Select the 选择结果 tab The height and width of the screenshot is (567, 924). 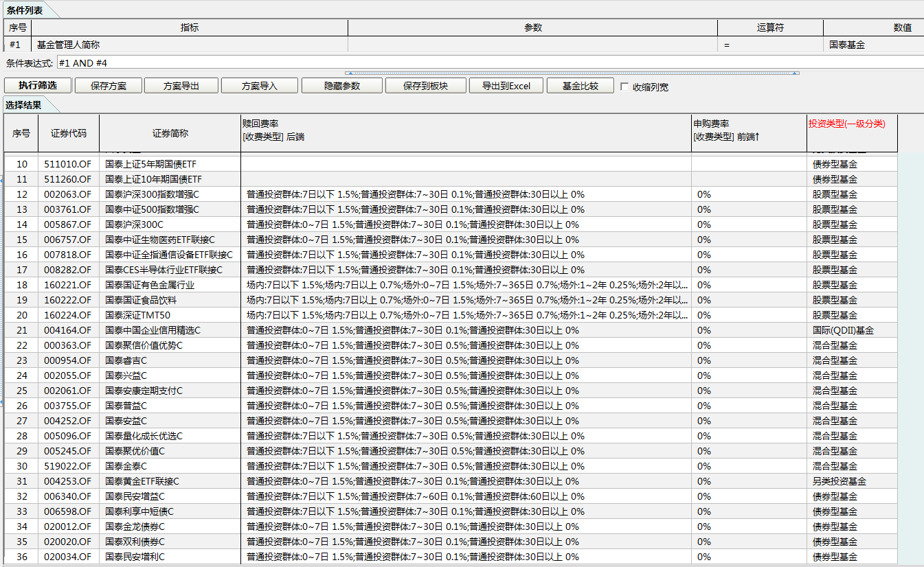tap(23, 105)
